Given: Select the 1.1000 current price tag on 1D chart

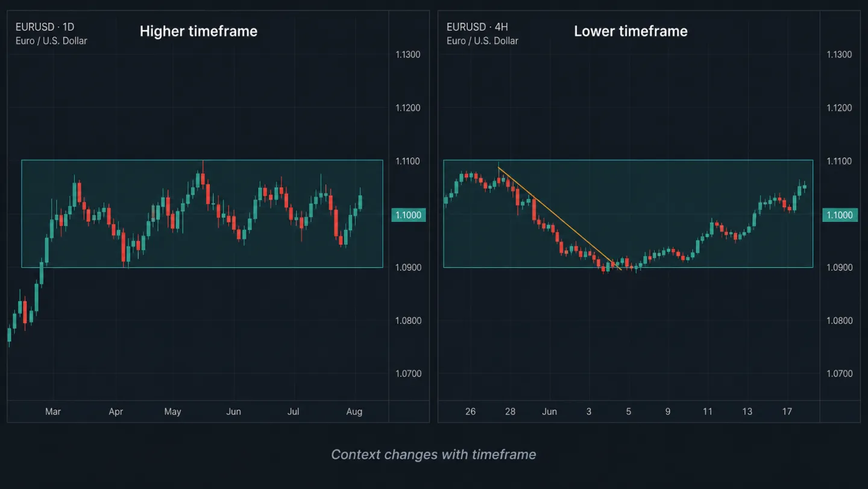Looking at the screenshot, I should point(409,215).
